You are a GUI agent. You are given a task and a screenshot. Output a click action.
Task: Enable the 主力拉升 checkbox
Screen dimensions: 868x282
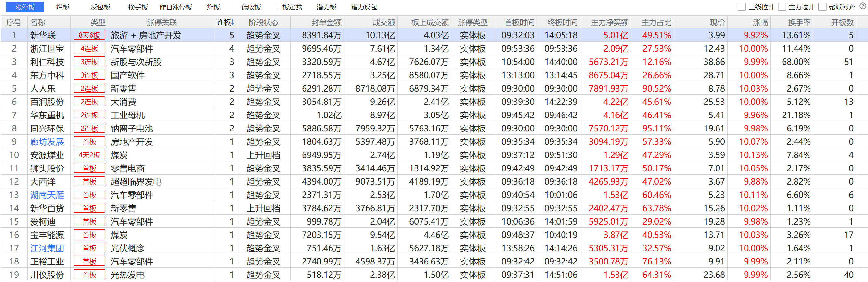coord(782,7)
